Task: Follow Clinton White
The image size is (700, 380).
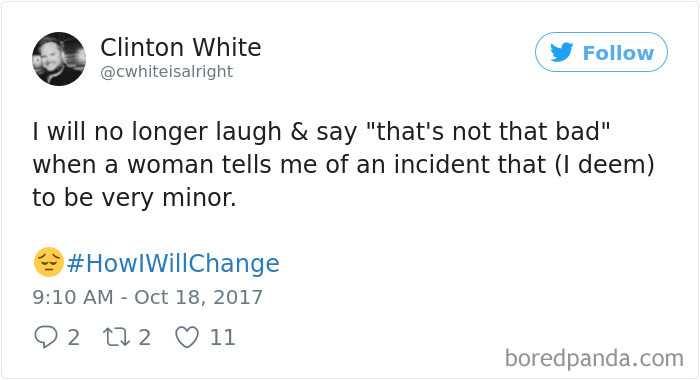Action: coord(601,52)
